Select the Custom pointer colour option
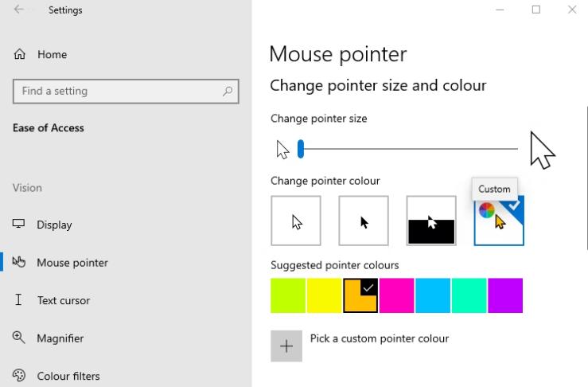This screenshot has height=387, width=588. [x=499, y=221]
